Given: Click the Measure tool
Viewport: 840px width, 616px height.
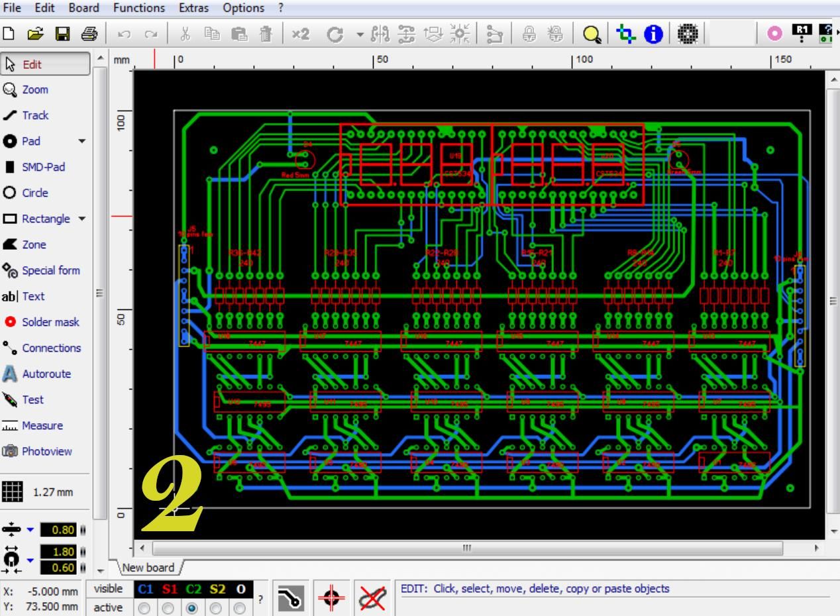Looking at the screenshot, I should 42,425.
